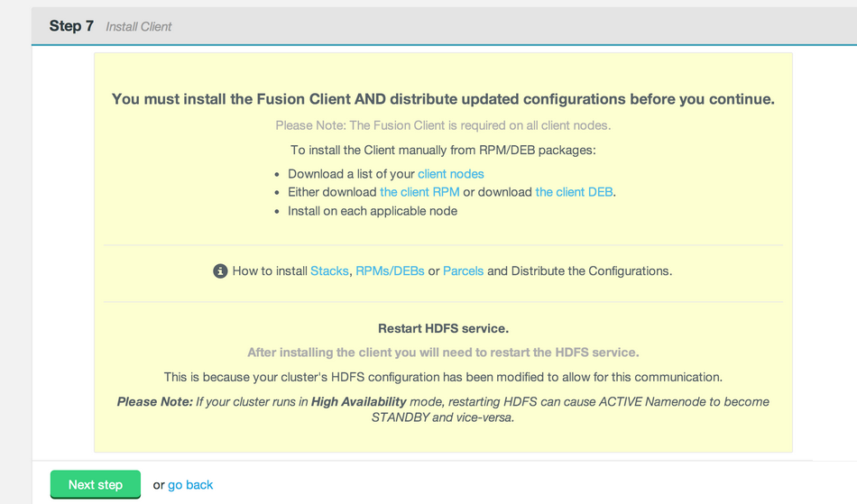Click the Next step button
Image resolution: width=857 pixels, height=504 pixels.
pyautogui.click(x=95, y=484)
